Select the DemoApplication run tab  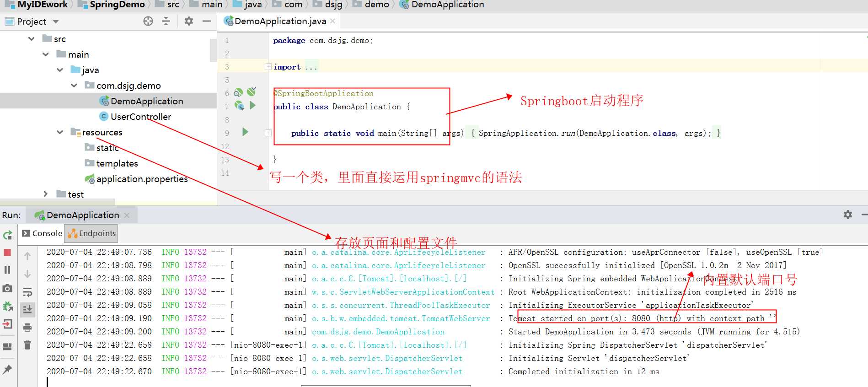coord(82,215)
